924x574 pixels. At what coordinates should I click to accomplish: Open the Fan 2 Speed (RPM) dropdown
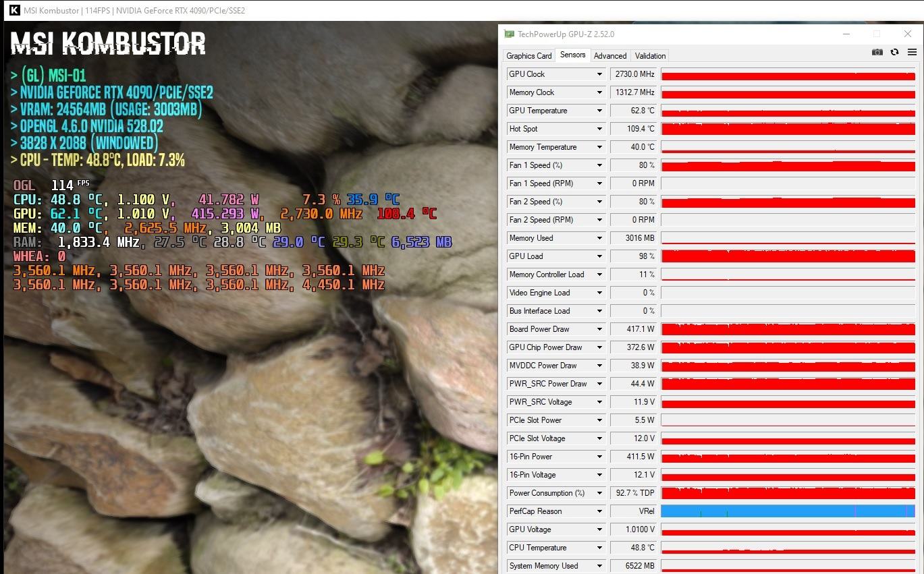pyautogui.click(x=599, y=220)
